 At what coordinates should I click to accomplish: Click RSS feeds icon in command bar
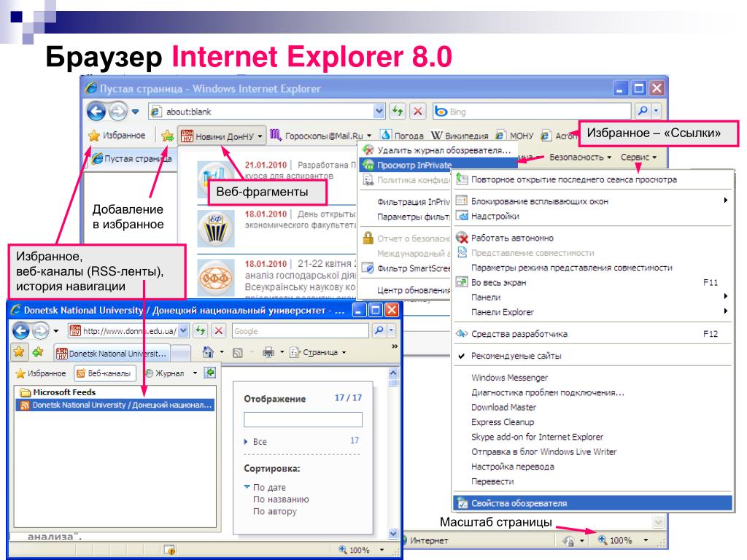pyautogui.click(x=237, y=352)
